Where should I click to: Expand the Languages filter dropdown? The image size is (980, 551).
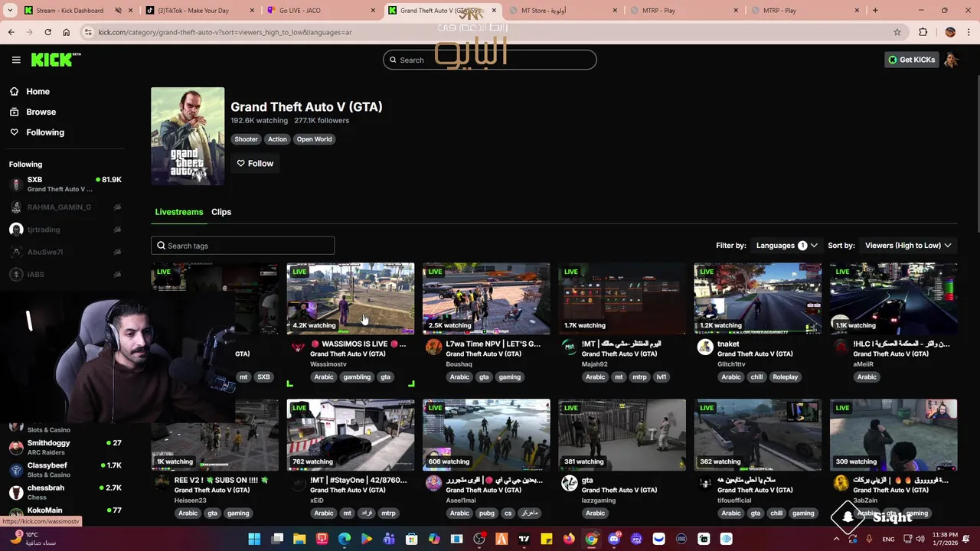pyautogui.click(x=786, y=246)
